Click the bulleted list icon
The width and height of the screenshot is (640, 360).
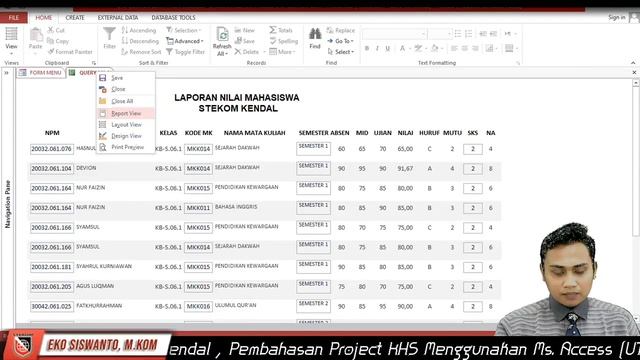[458, 33]
